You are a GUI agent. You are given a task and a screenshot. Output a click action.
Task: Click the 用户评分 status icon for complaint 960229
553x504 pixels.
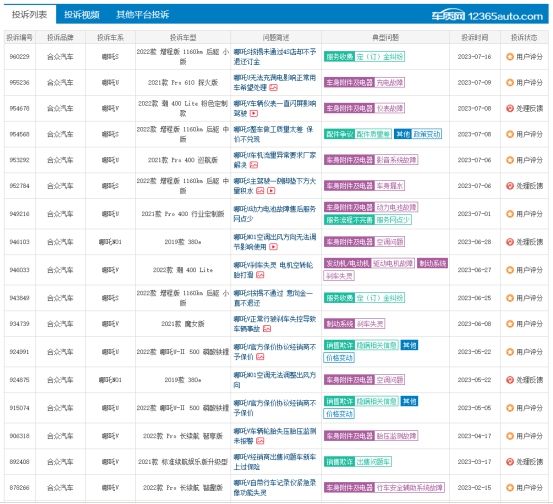tap(510, 56)
